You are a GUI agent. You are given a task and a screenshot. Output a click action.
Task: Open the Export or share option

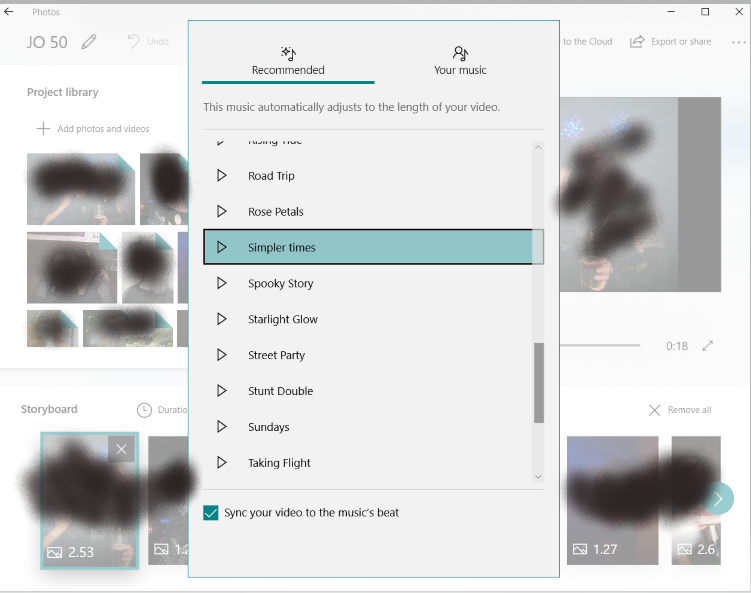(670, 42)
